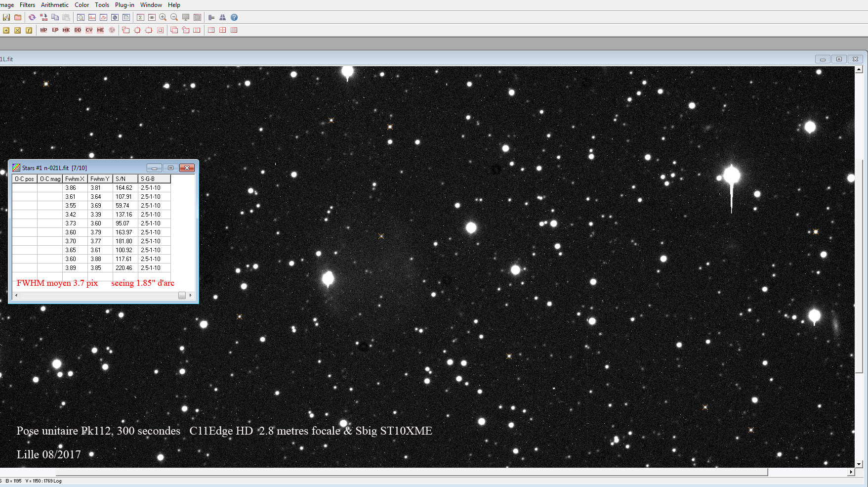Open the Filters menu
Screen dimensions: 868x487
pos(27,5)
